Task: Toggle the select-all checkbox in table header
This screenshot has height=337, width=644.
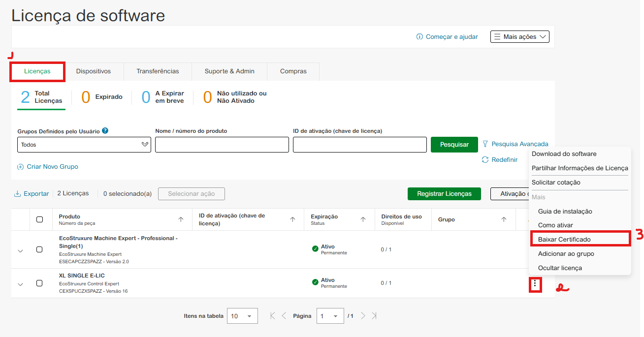Action: [39, 219]
